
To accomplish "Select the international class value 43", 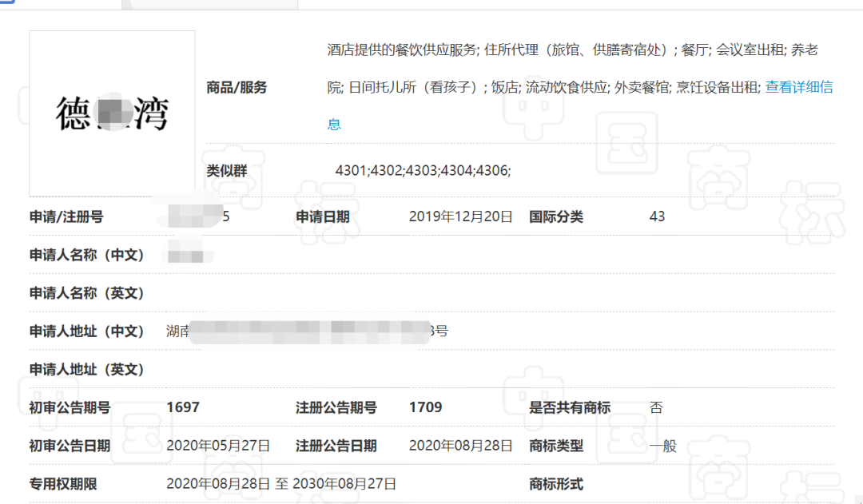I will tap(657, 216).
